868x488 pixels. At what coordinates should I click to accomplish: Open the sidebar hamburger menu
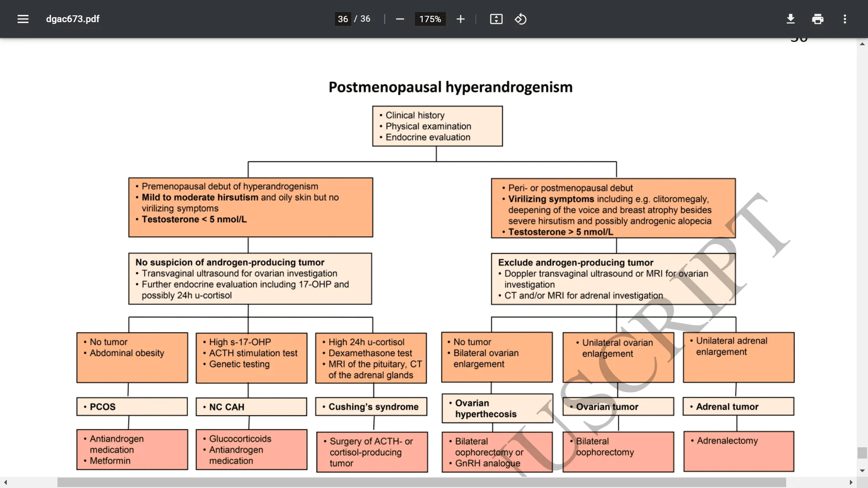(x=23, y=19)
